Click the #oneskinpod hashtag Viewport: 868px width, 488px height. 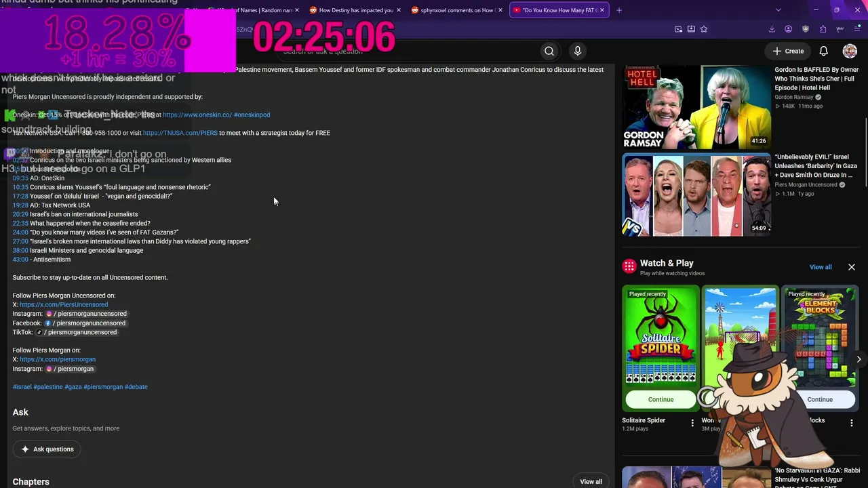(252, 115)
